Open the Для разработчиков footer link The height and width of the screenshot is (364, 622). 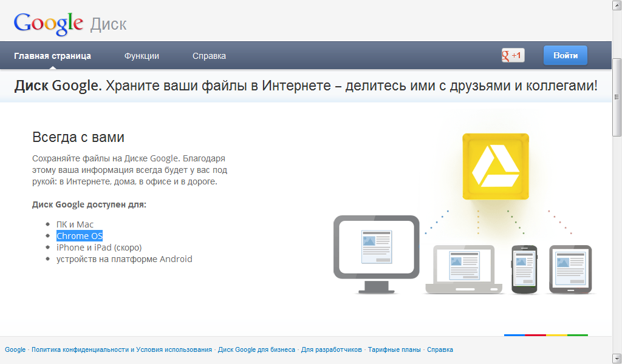(x=332, y=349)
